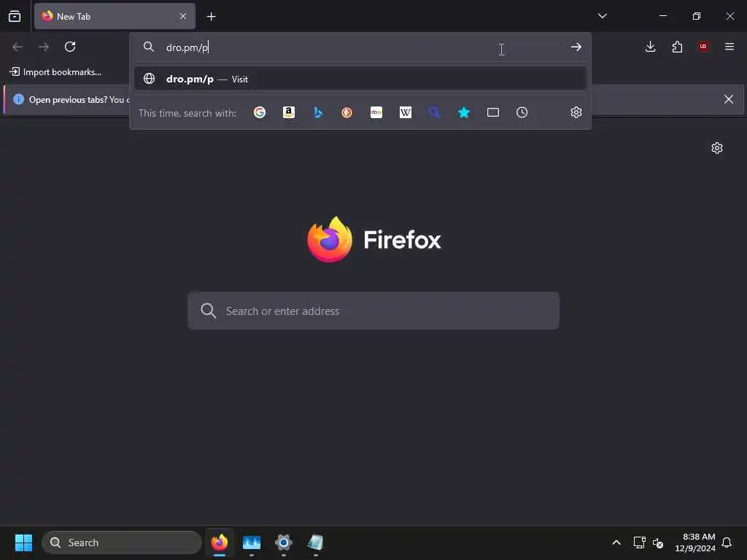
Task: Search this time with Wikipedia
Action: click(x=406, y=112)
